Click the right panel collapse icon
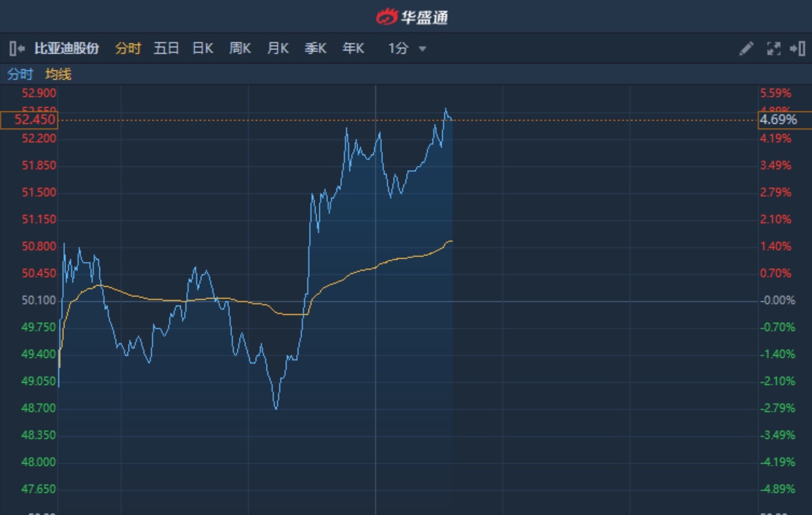This screenshot has width=812, height=515. click(797, 49)
